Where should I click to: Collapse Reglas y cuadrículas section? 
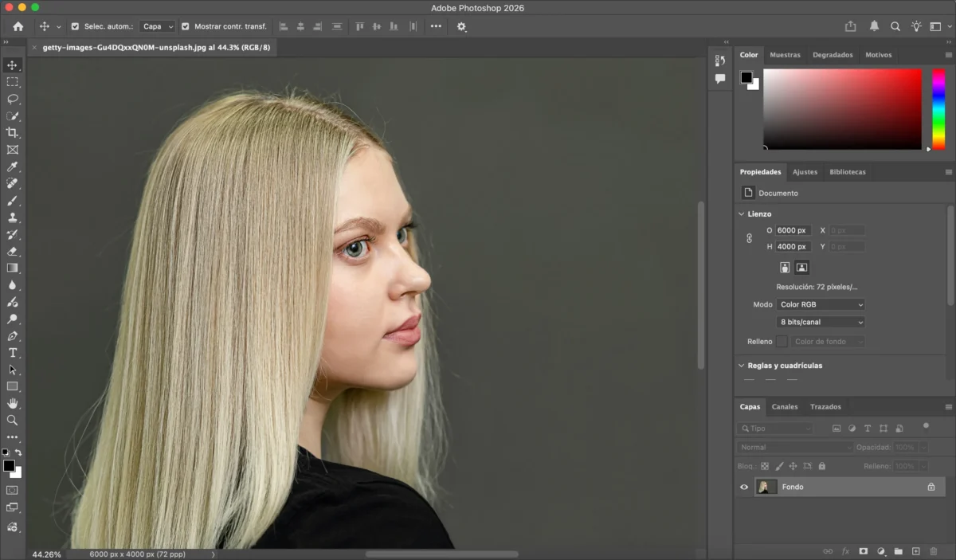point(742,366)
